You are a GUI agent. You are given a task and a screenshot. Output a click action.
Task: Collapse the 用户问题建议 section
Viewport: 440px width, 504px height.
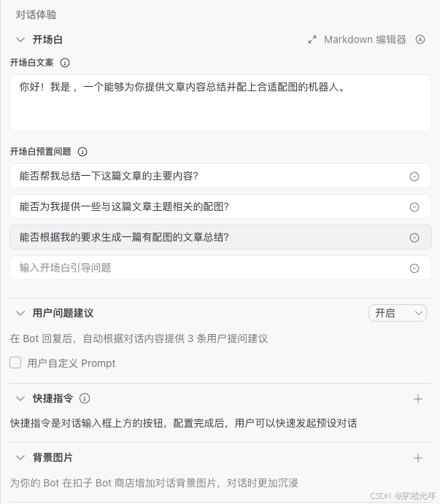(20, 313)
